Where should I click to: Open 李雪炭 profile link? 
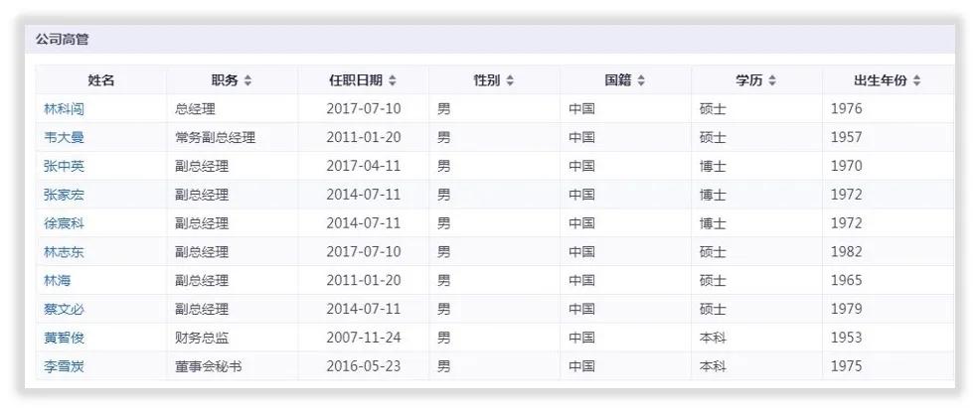[64, 366]
